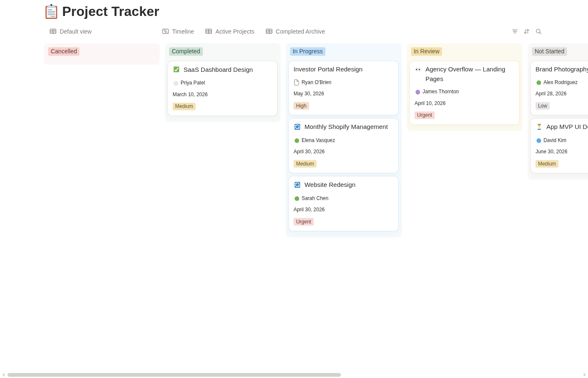This screenshot has height=378, width=588.
Task: Open the search magnifier icon
Action: point(538,31)
